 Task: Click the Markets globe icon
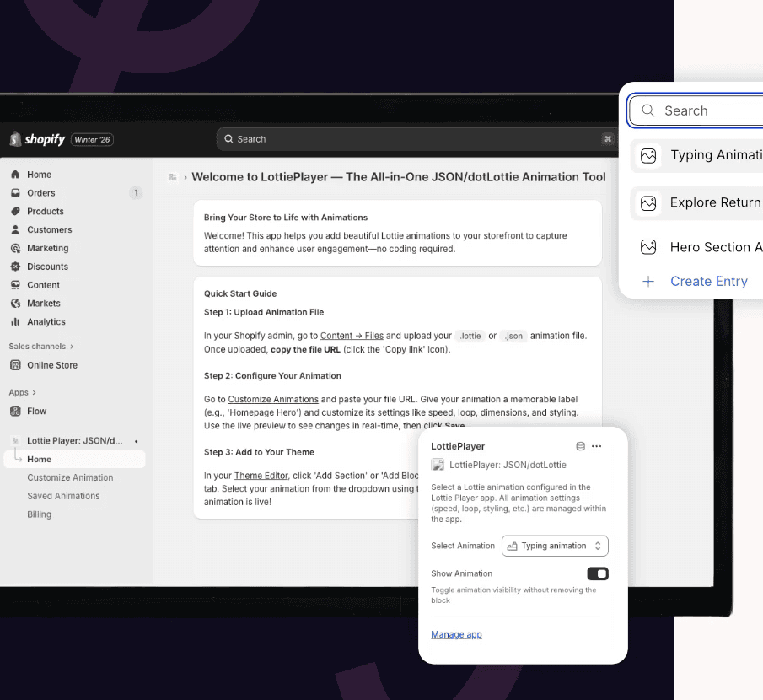(x=15, y=304)
